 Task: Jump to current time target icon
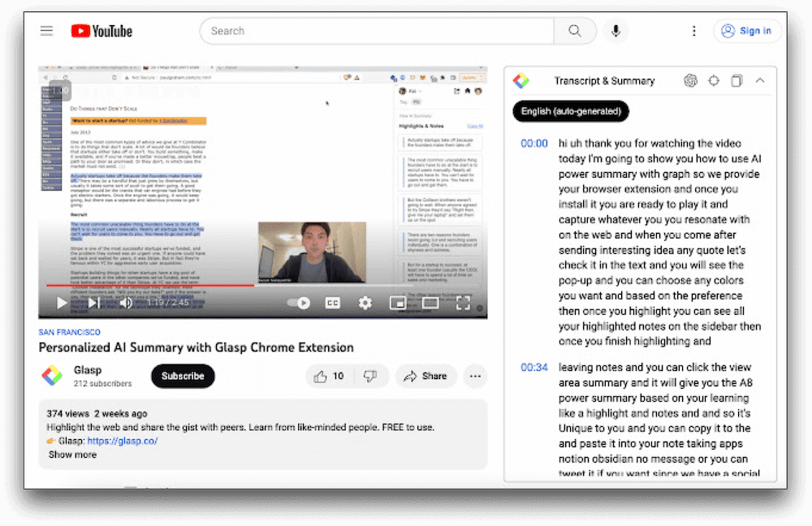(714, 80)
